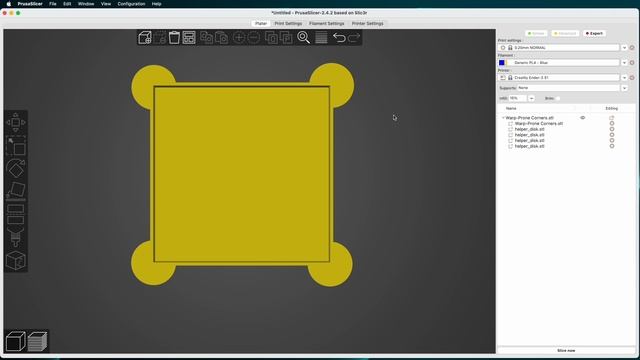Screen dimensions: 640x360
Task: Toggle visibility eye of Warp-Prone Corners object
Action: pos(582,118)
